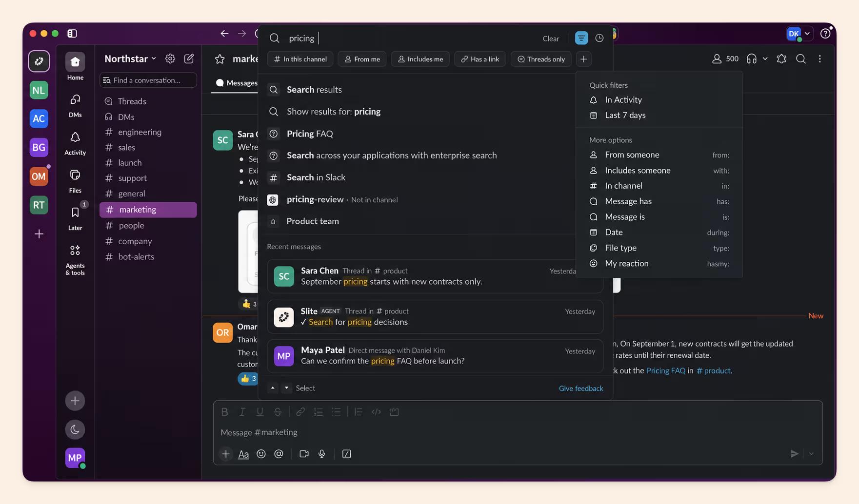Open the Later bookmarks view

coord(75,218)
